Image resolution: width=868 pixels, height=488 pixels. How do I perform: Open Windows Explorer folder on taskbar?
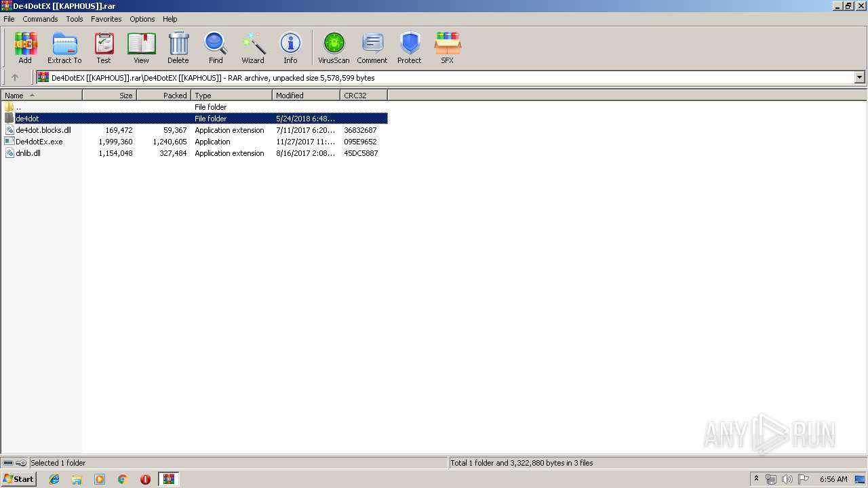[x=77, y=479]
